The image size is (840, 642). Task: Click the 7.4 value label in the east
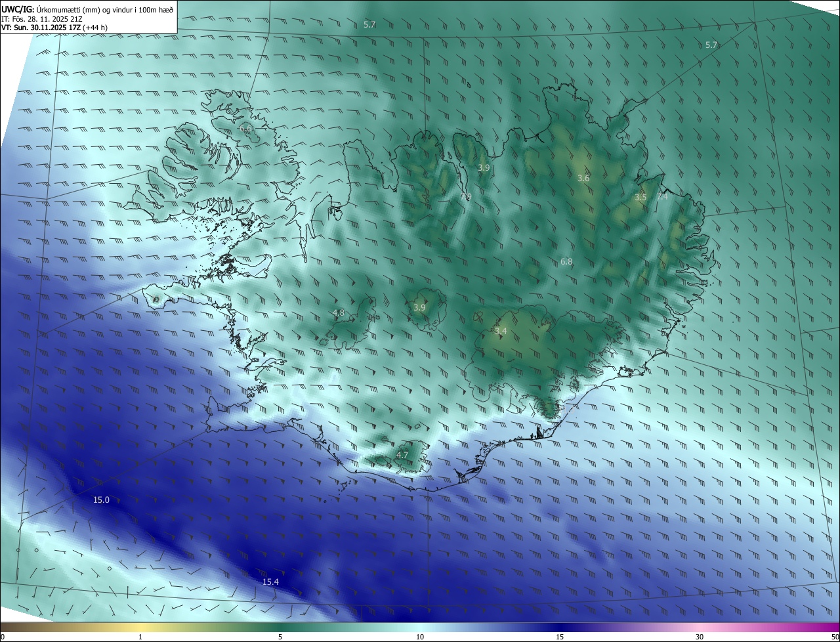pos(662,196)
